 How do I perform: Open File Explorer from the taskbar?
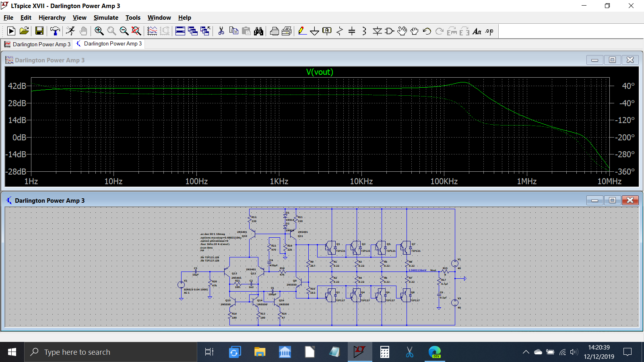click(x=260, y=352)
